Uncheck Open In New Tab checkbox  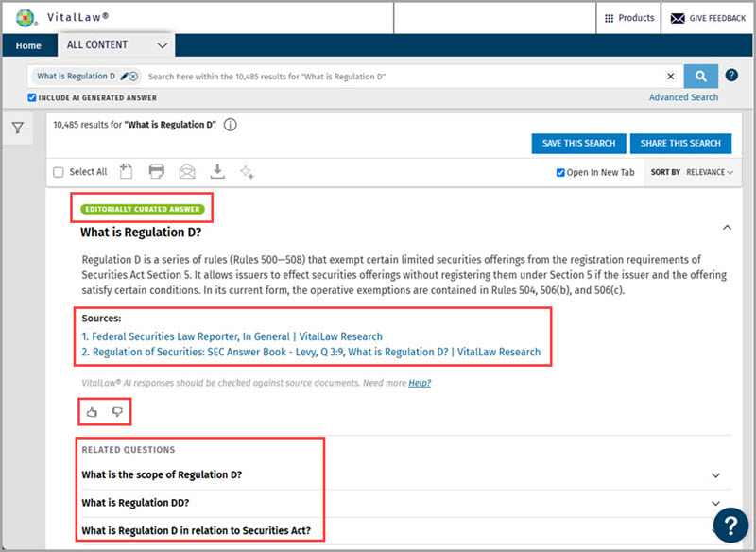coord(560,173)
